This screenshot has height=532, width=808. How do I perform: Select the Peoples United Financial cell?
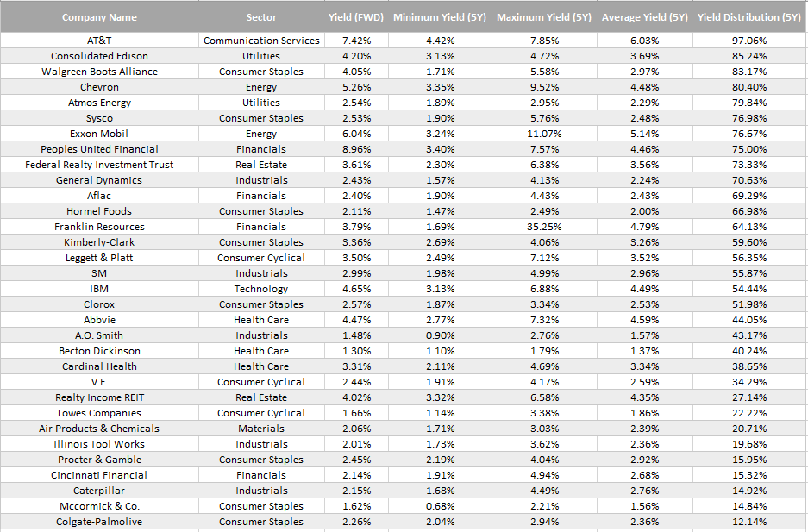click(99, 149)
